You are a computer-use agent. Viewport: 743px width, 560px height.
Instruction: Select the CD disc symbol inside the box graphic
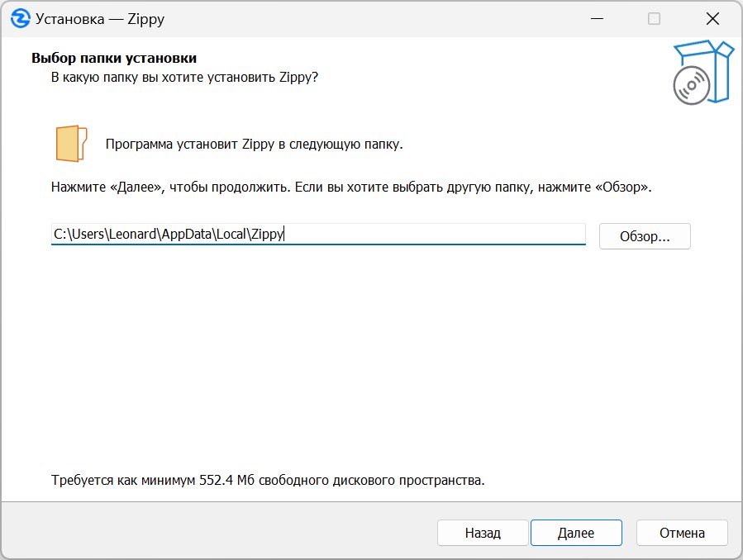pyautogui.click(x=693, y=83)
